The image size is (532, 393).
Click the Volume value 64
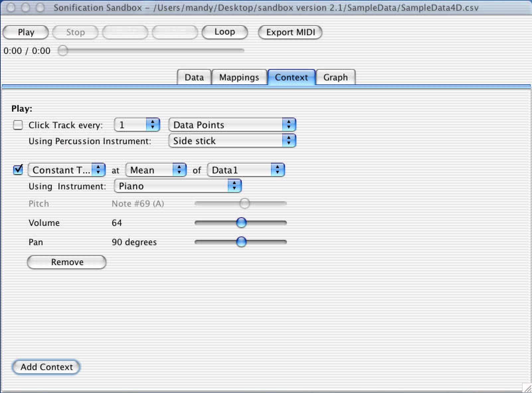[117, 223]
